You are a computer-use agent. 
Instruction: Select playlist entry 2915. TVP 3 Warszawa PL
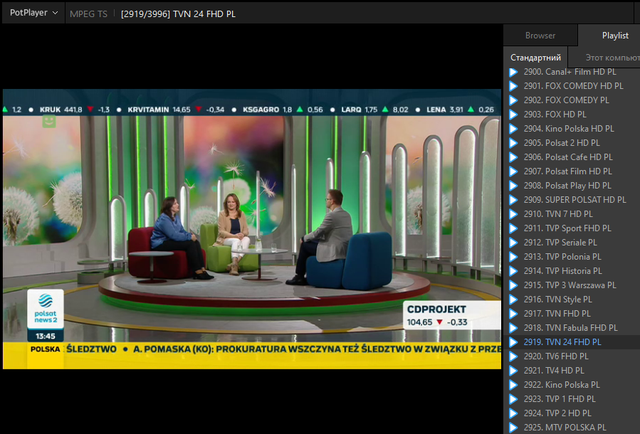tap(570, 285)
